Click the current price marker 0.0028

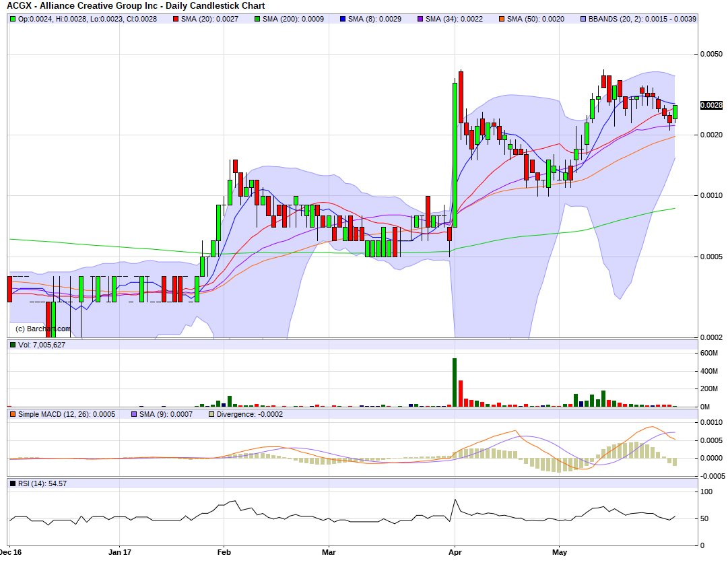click(x=711, y=106)
